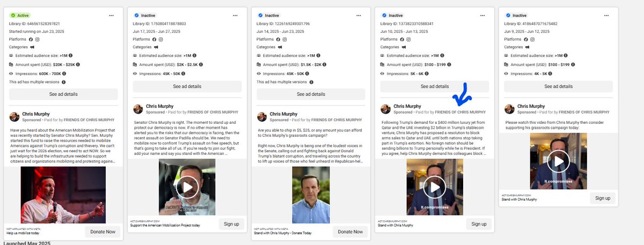Play video in the Qatar jet ad
This screenshot has width=644, height=245.
pos(435,187)
